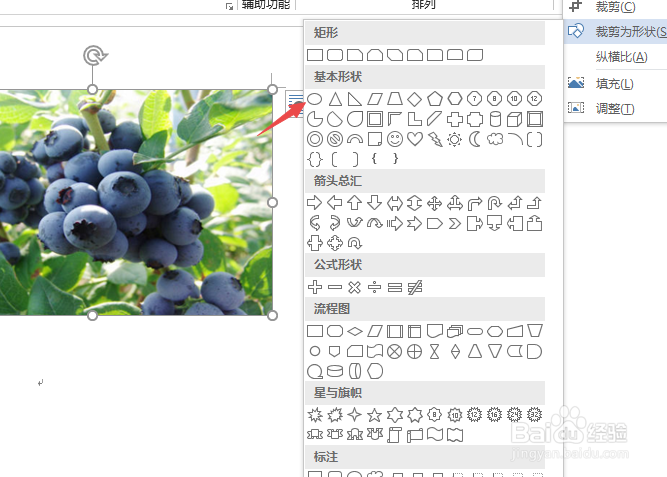
Task: Pick the left-right double arrow shape
Action: click(395, 203)
